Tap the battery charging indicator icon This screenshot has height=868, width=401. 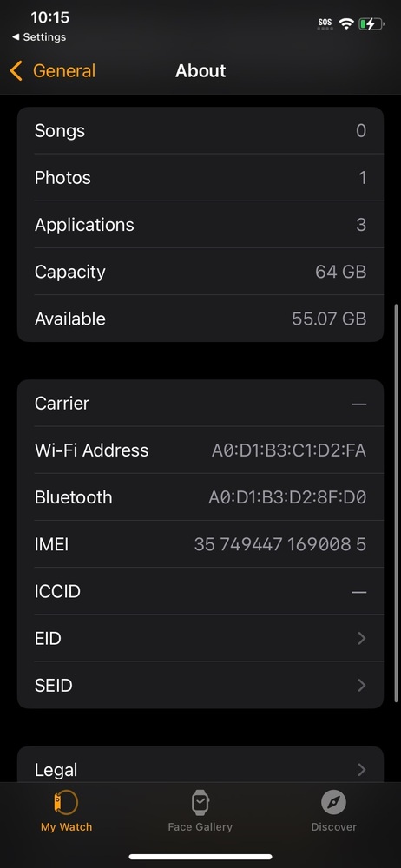coord(371,23)
